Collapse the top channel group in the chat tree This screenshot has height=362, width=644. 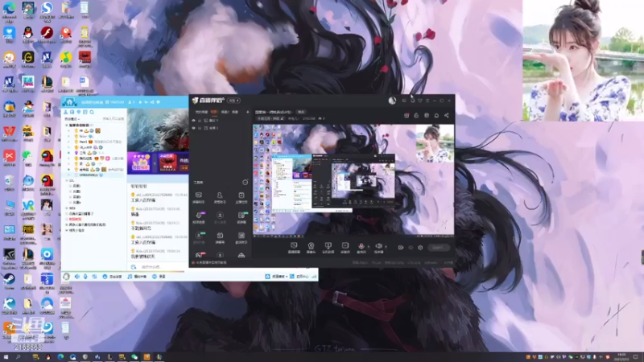click(x=67, y=125)
